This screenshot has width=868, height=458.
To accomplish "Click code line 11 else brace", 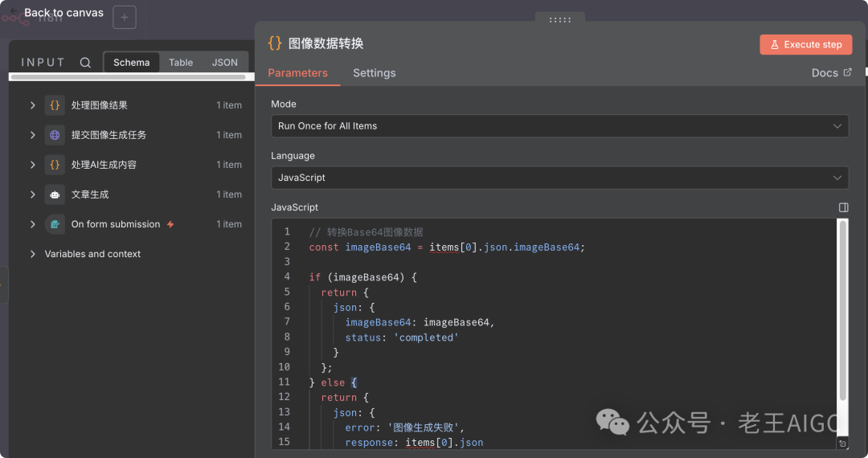I will 334,382.
